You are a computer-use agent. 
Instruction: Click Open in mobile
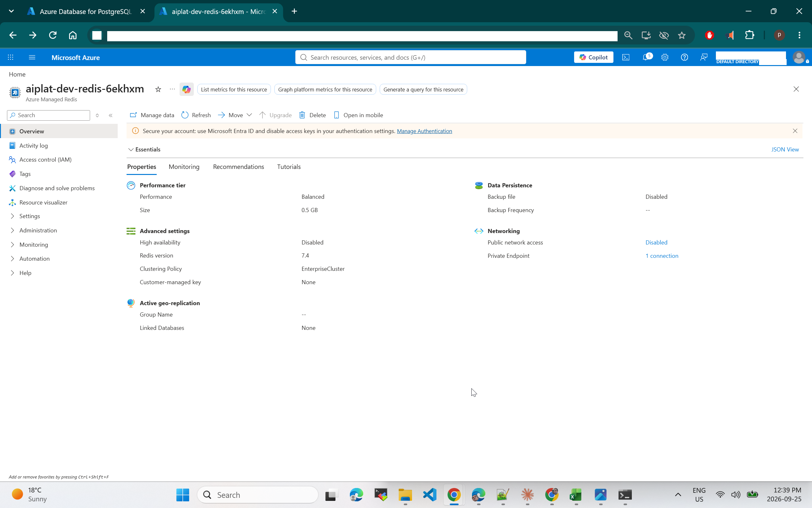click(x=358, y=115)
